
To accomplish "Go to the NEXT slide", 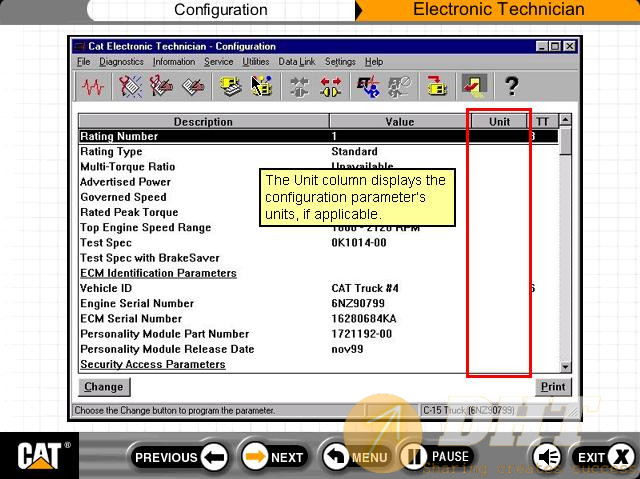I will pyautogui.click(x=275, y=457).
